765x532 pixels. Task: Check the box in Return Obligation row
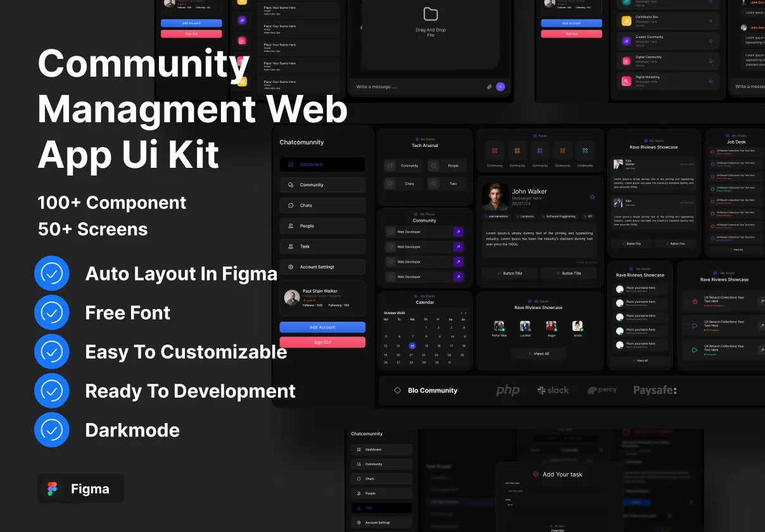click(686, 301)
